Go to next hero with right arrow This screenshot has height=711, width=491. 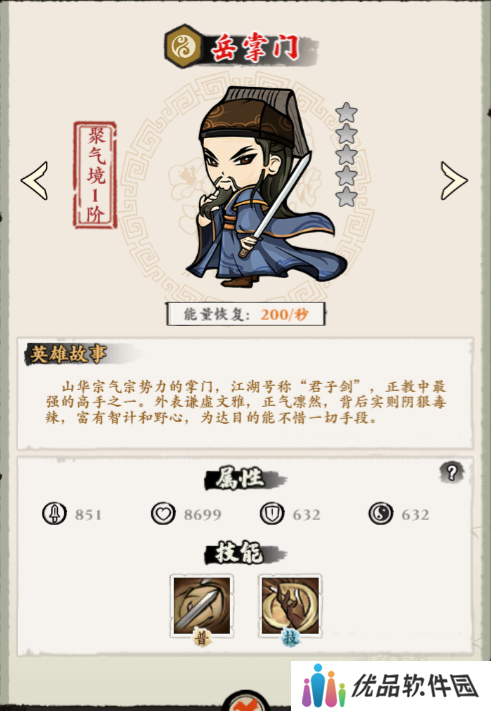(454, 180)
